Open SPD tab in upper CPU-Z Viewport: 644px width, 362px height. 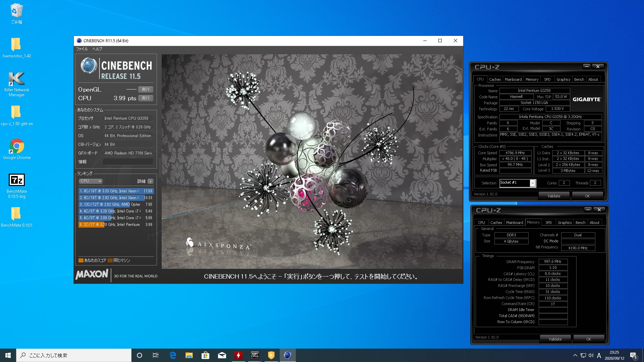[547, 79]
